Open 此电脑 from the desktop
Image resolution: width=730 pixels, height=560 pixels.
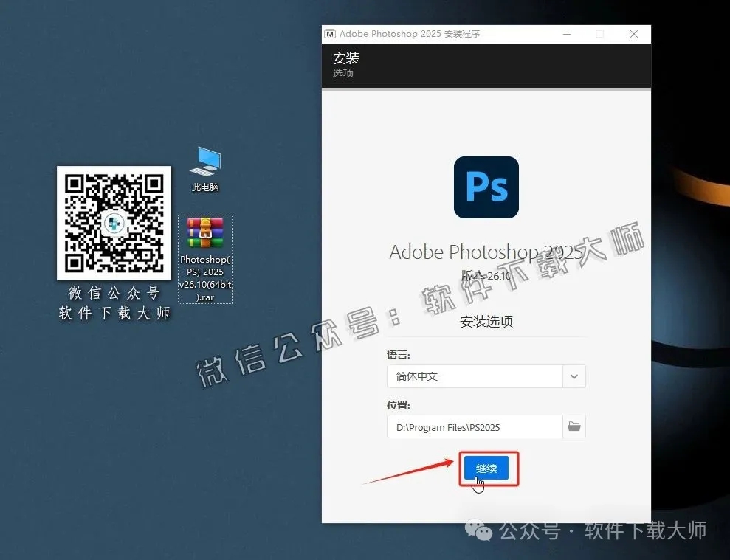coord(204,161)
